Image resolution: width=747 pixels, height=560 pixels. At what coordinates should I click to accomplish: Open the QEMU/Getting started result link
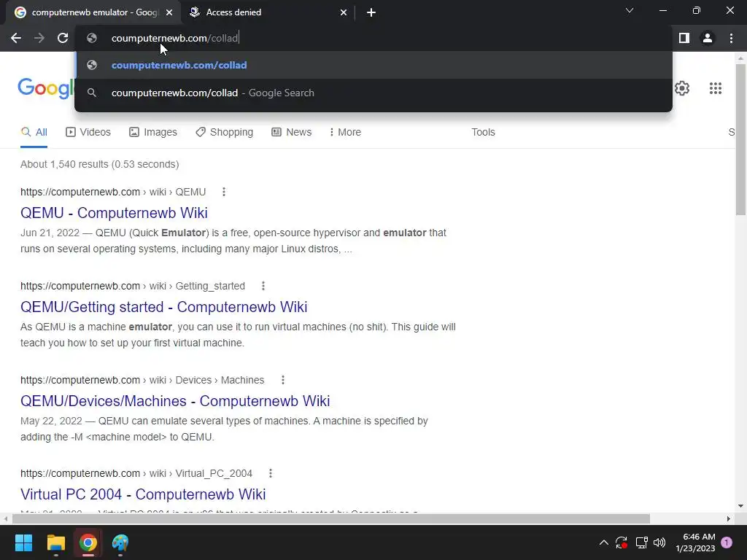click(164, 307)
